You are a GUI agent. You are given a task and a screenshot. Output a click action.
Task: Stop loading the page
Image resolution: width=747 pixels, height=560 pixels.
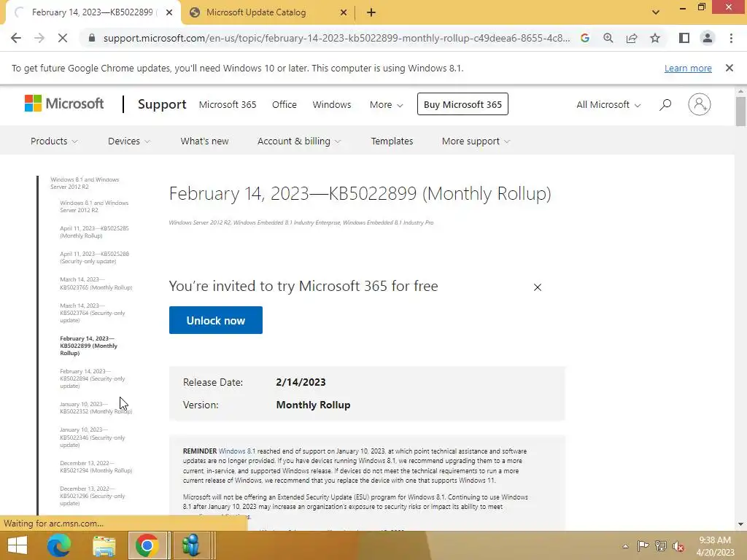(x=63, y=38)
